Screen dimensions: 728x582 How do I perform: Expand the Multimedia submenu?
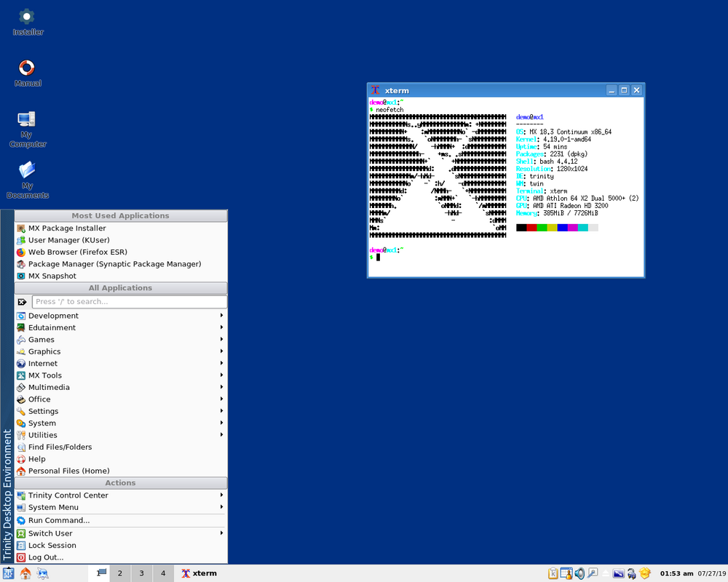click(121, 388)
